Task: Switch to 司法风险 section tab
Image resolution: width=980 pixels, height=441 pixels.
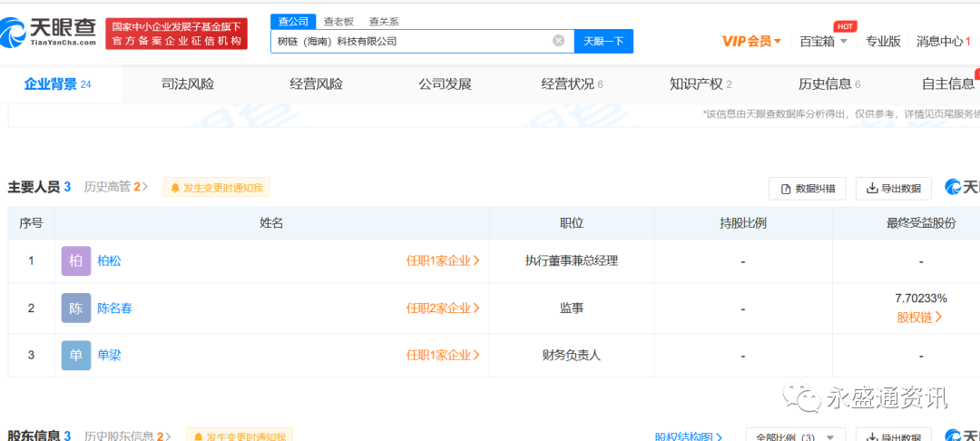Action: (188, 84)
